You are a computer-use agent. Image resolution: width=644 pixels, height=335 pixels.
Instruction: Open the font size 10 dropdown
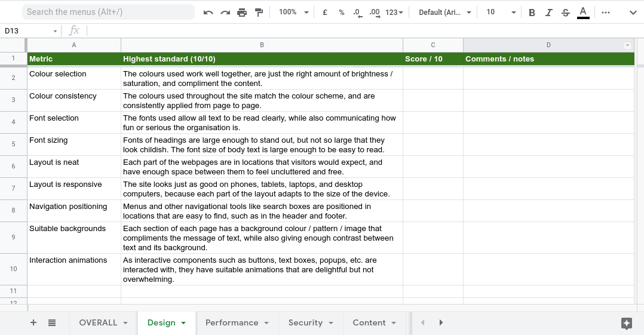(501, 13)
